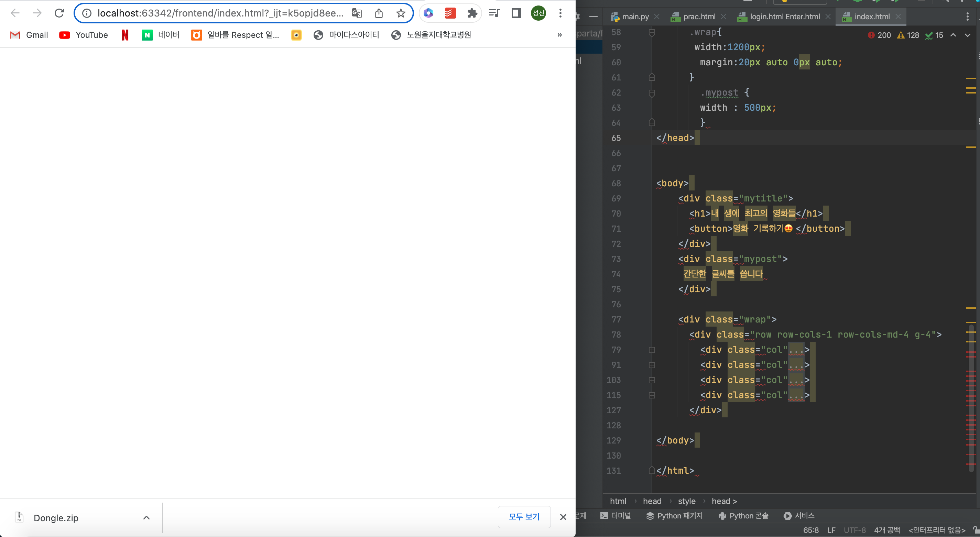Image resolution: width=980 pixels, height=537 pixels.
Task: Open the Gmail bookmark
Action: (29, 35)
